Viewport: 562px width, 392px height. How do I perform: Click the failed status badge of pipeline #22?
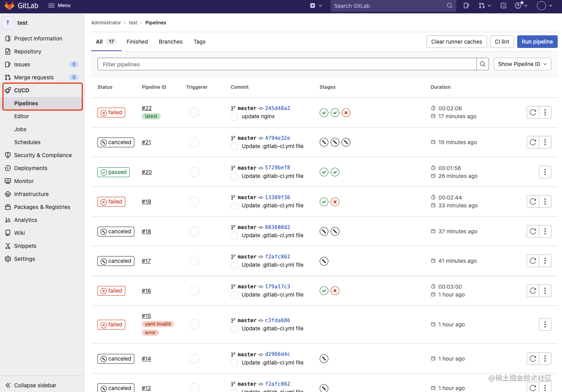(112, 113)
